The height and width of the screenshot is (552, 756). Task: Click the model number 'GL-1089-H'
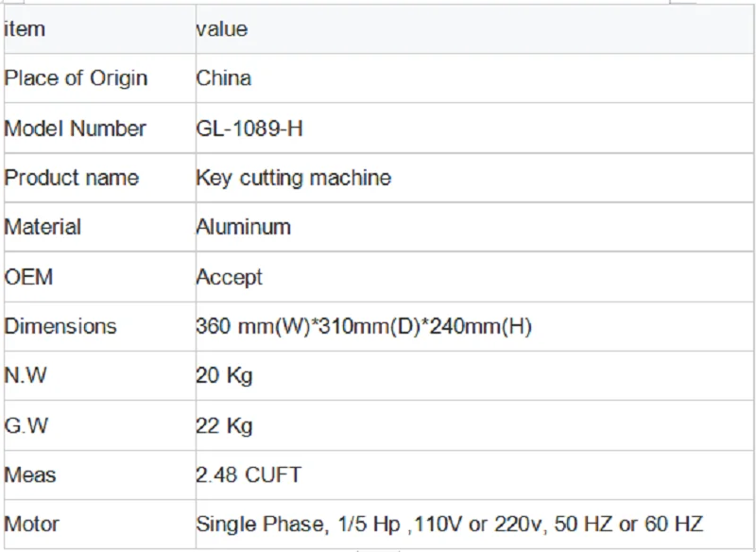point(249,129)
